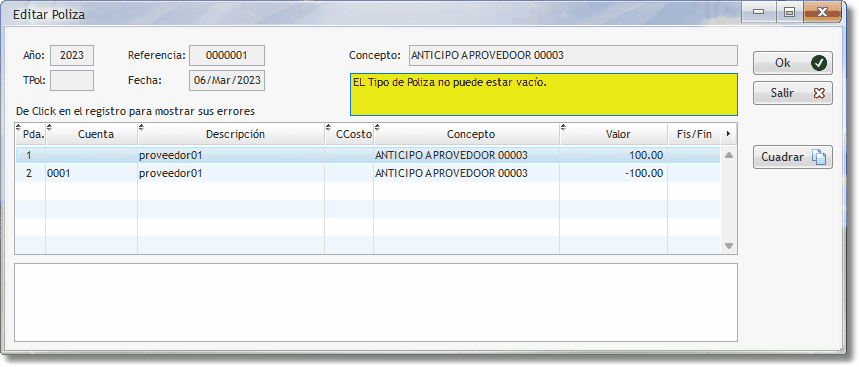Screen dimensions: 859x367
Task: Click the red X icon on Salir
Action: pos(819,93)
